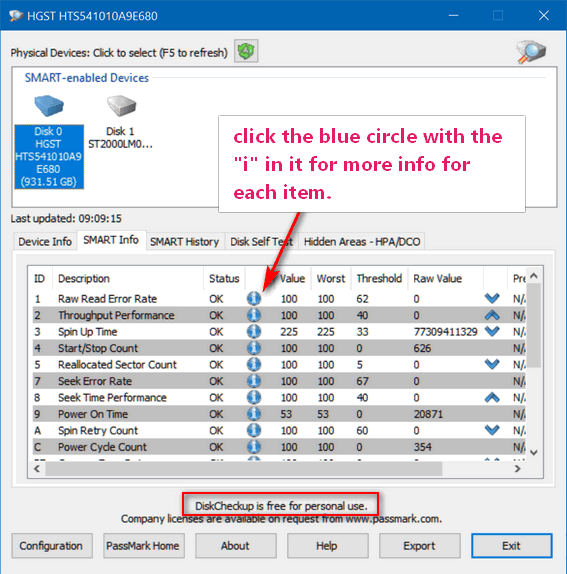Viewport: 567px width, 574px height.
Task: Sort by the Raw Value column header
Action: [445, 279]
